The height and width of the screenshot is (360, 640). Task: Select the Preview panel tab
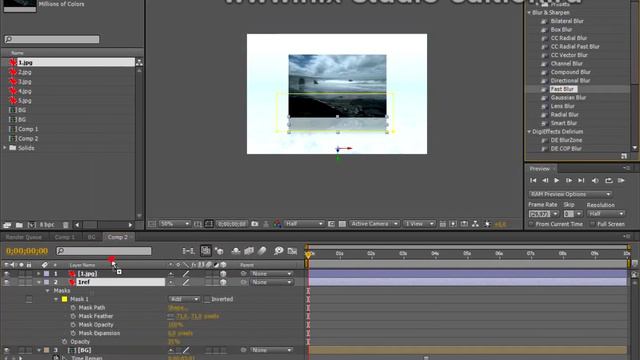pos(540,169)
